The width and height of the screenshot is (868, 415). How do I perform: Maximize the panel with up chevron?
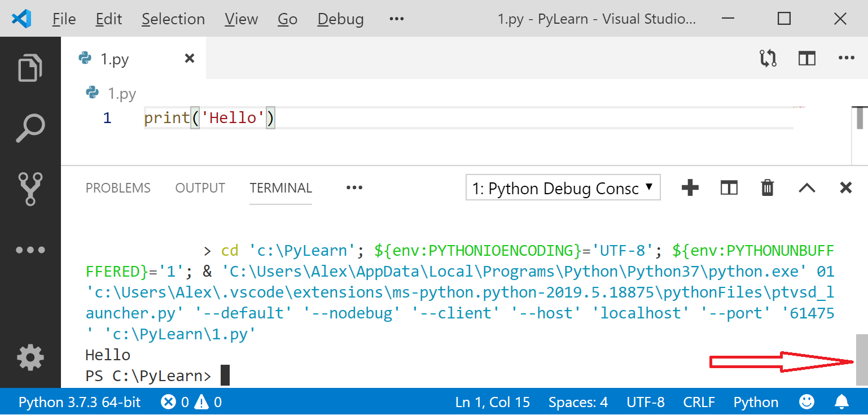[807, 187]
